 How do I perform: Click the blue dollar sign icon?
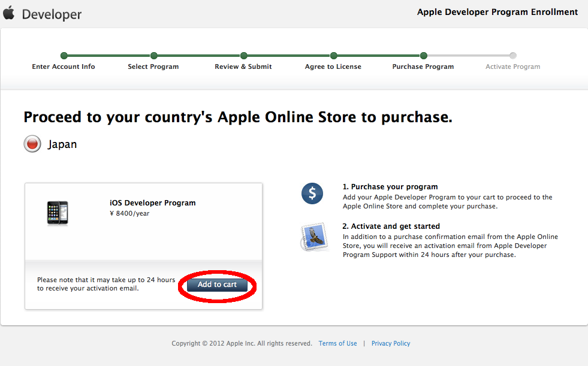312,193
